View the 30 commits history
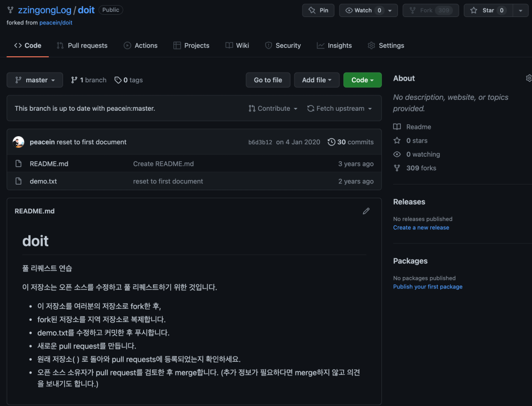Image resolution: width=532 pixels, height=406 pixels. tap(351, 142)
